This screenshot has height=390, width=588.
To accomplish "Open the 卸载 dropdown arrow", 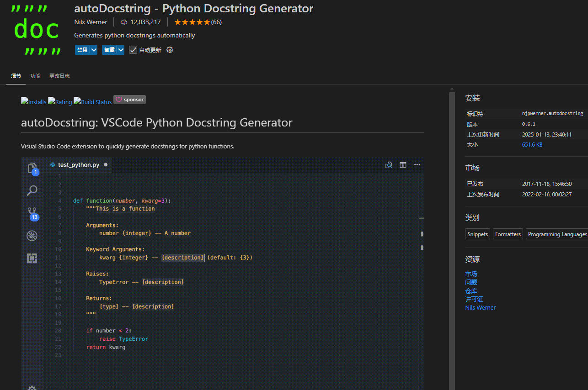I will click(121, 50).
